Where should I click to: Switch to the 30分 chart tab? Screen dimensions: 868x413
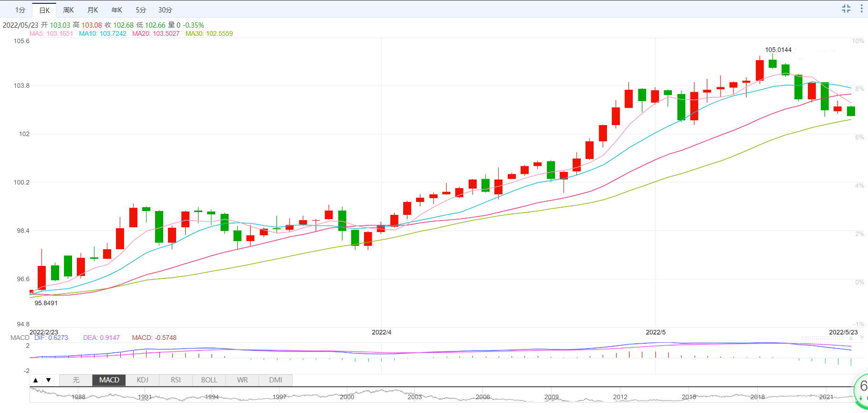165,10
